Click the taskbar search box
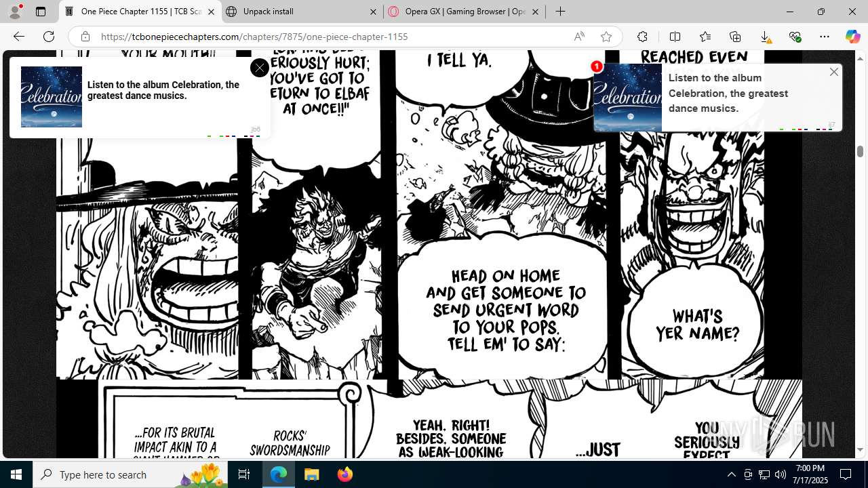This screenshot has height=488, width=868. pos(130,474)
